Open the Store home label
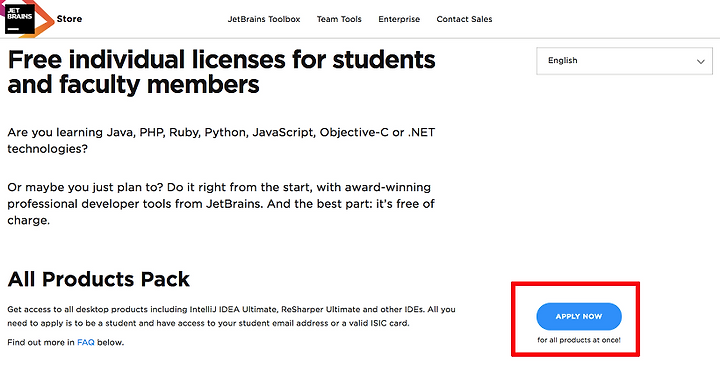Viewport: 720px width, 371px height. [69, 19]
